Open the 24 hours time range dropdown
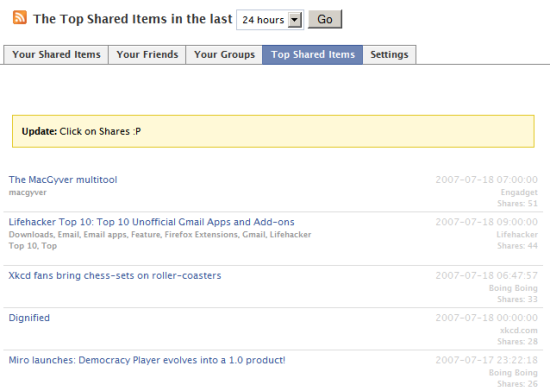Screen dimensions: 550x391 (x=270, y=20)
